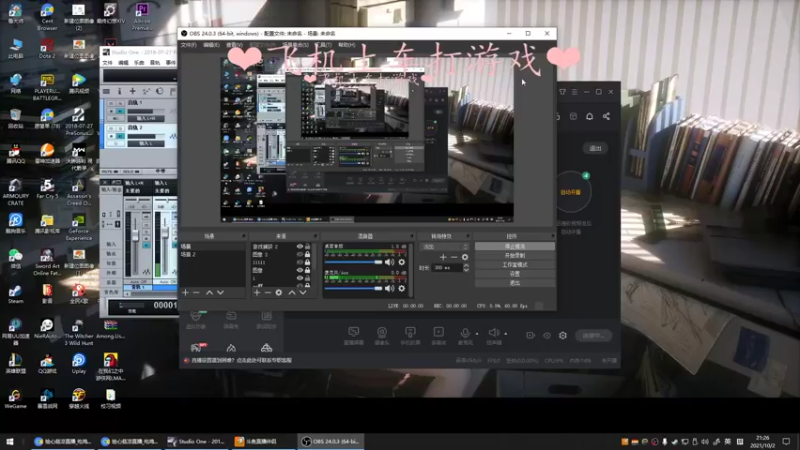
Task: Open Mic/Aux settings gear in mixer
Action: tap(402, 288)
